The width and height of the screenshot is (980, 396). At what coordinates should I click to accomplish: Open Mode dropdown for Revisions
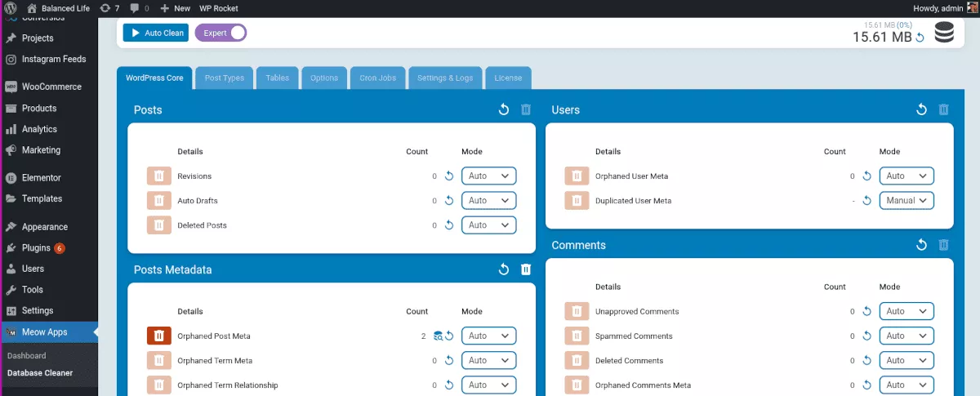pos(489,176)
